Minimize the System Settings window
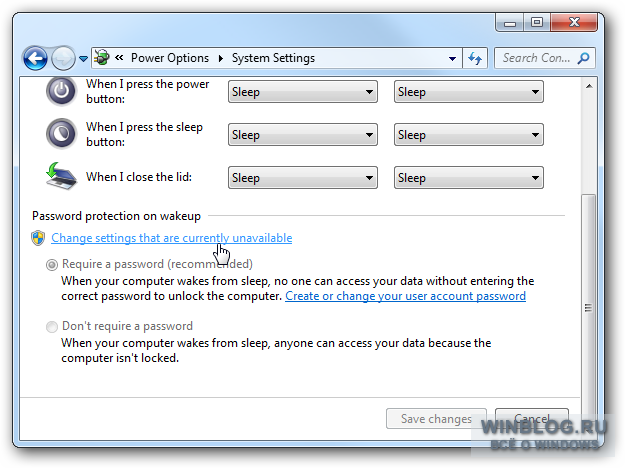 510,22
